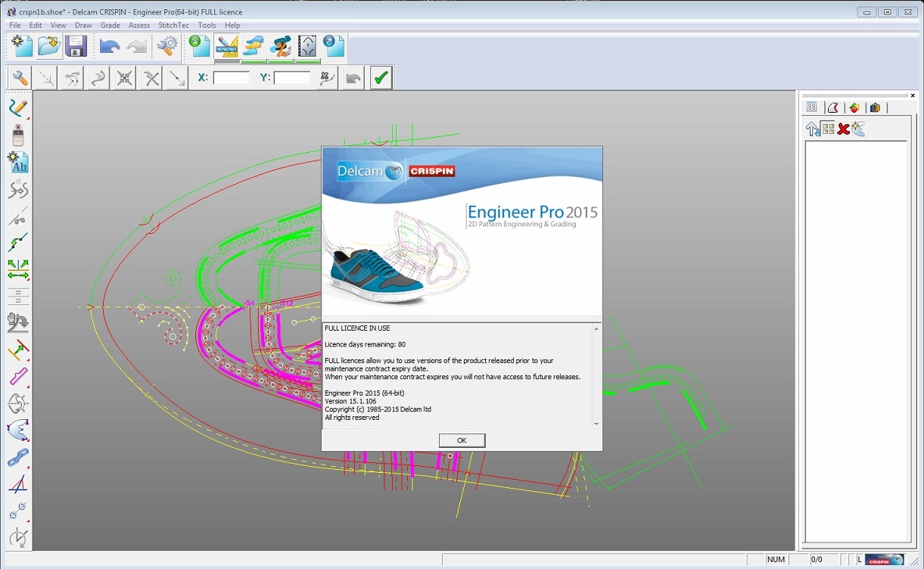
Task: Open the Edit menu
Action: (x=36, y=25)
